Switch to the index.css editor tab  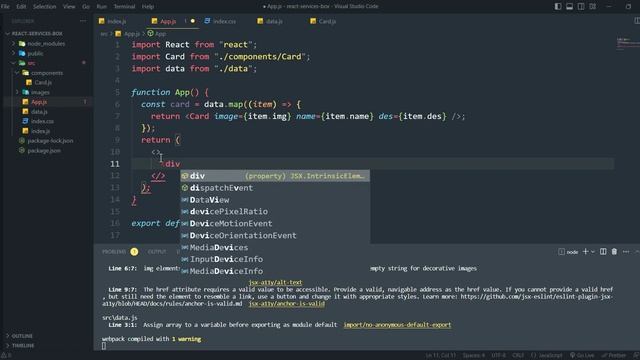click(x=224, y=21)
